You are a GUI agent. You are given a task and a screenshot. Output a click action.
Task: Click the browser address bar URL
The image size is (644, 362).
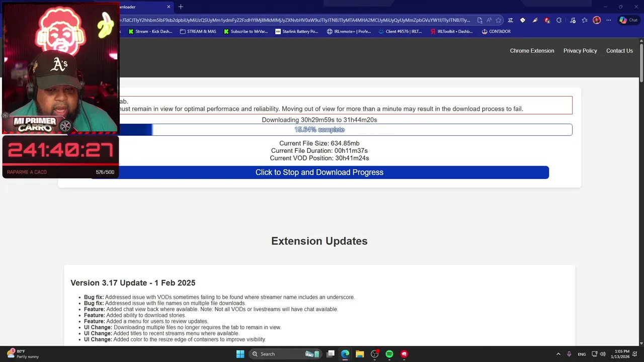click(295, 21)
